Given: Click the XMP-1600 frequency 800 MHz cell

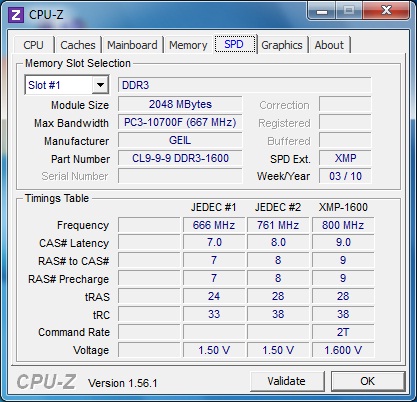Looking at the screenshot, I should (343, 225).
